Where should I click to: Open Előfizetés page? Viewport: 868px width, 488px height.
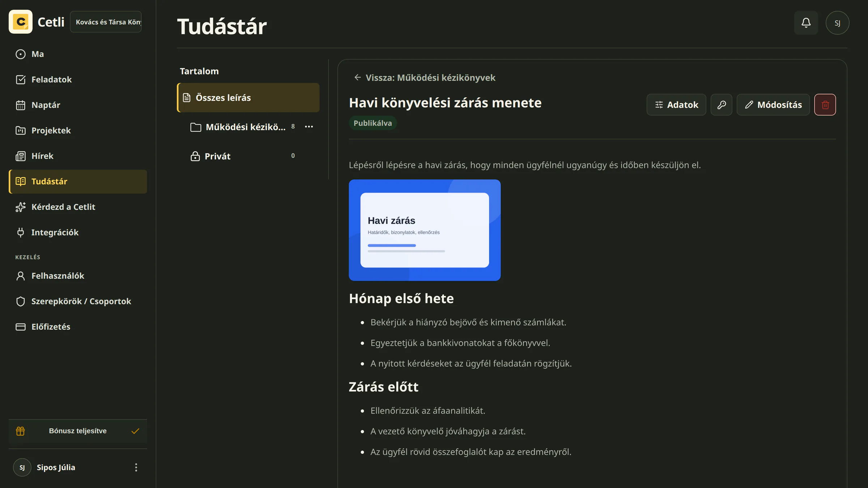[78, 327]
